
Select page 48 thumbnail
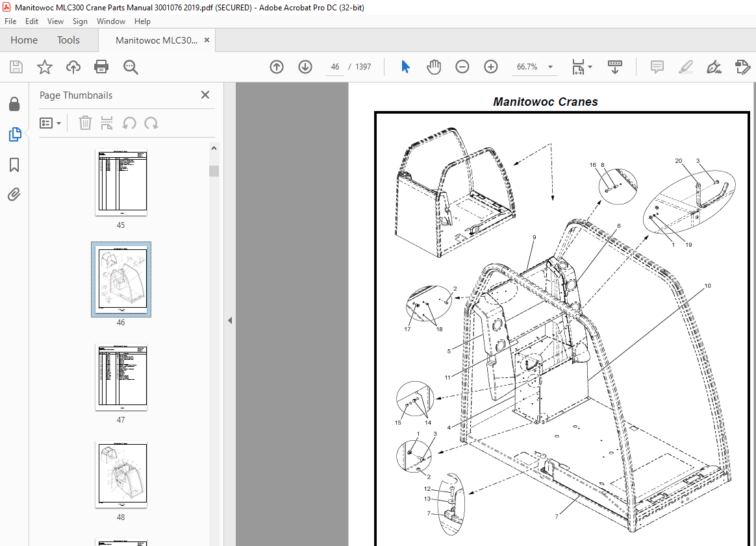coord(121,475)
